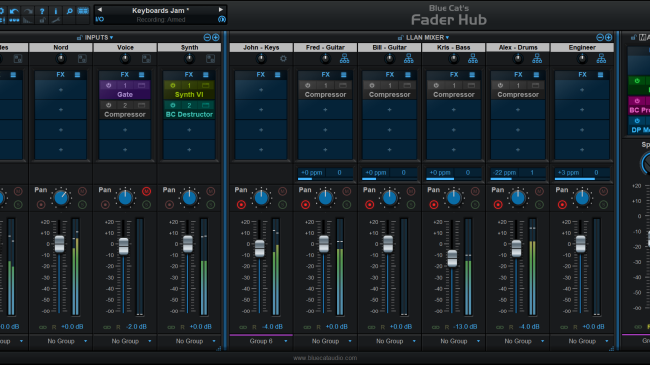Collapse LLAN MIXER section with minus icon
650x365 pixels.
pyautogui.click(x=599, y=37)
